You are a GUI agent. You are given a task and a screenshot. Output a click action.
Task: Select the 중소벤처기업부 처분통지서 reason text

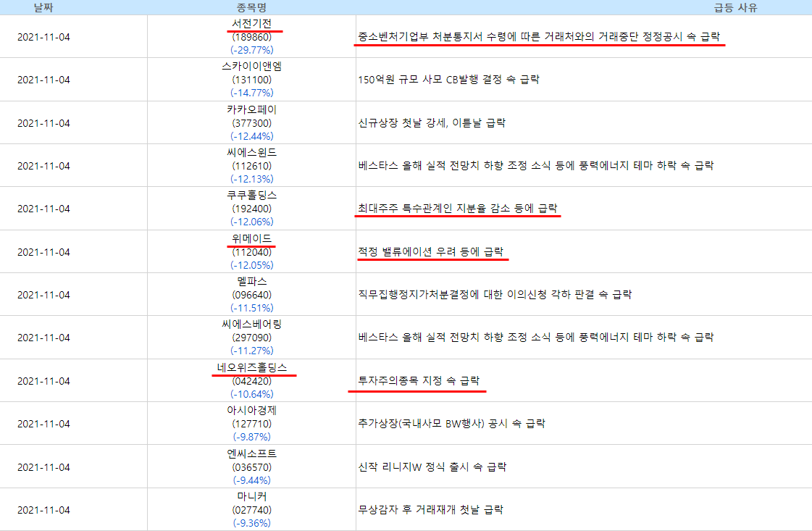click(x=539, y=37)
